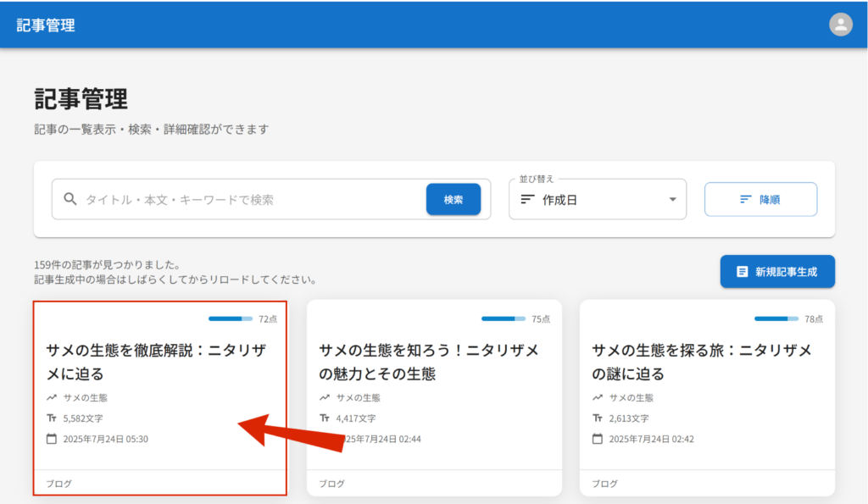Click the dropdown arrow in 並び替え field
The image size is (868, 504).
click(x=672, y=200)
